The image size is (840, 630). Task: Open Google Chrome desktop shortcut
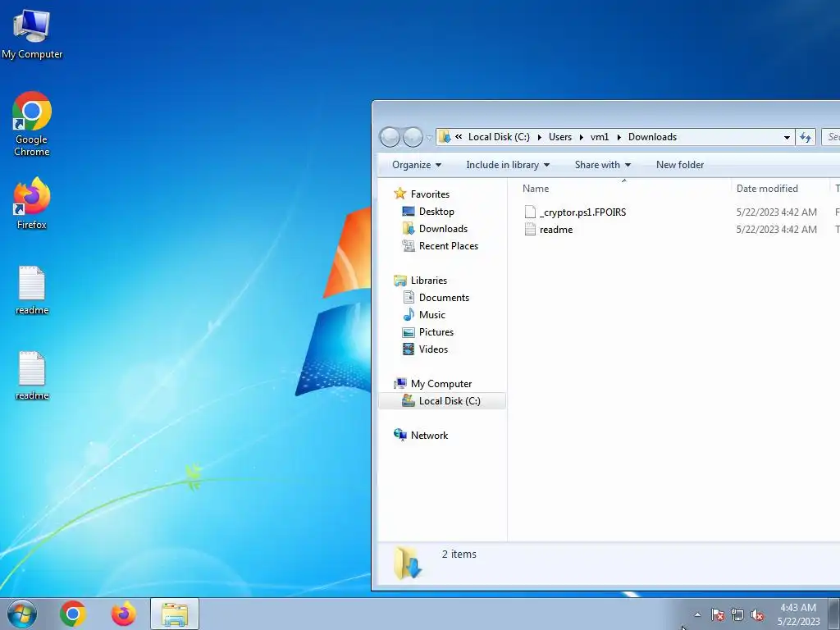pyautogui.click(x=32, y=125)
